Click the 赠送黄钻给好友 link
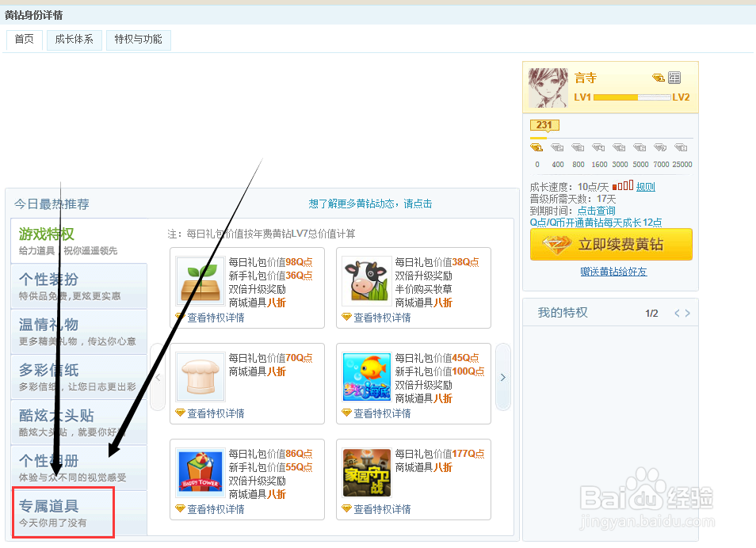The image size is (756, 548). click(613, 272)
